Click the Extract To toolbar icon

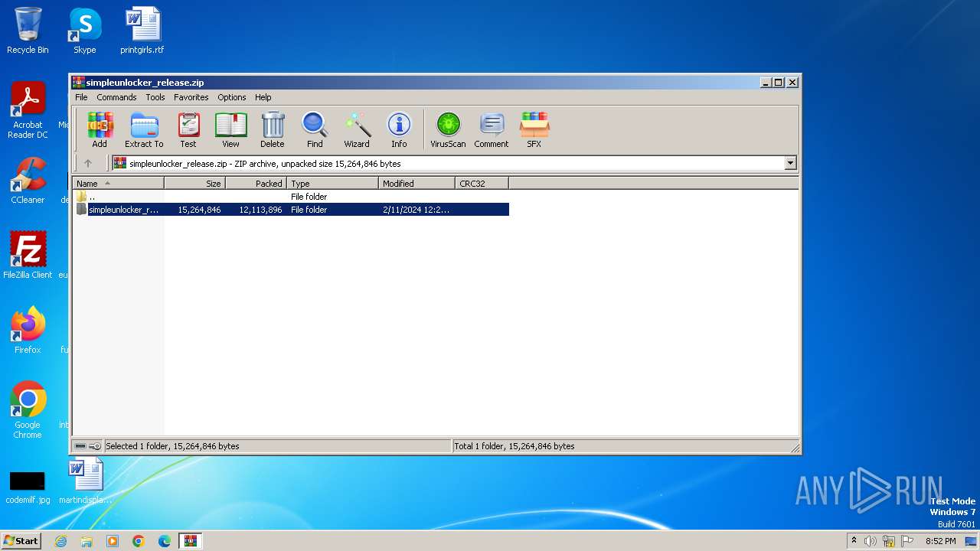(x=144, y=129)
